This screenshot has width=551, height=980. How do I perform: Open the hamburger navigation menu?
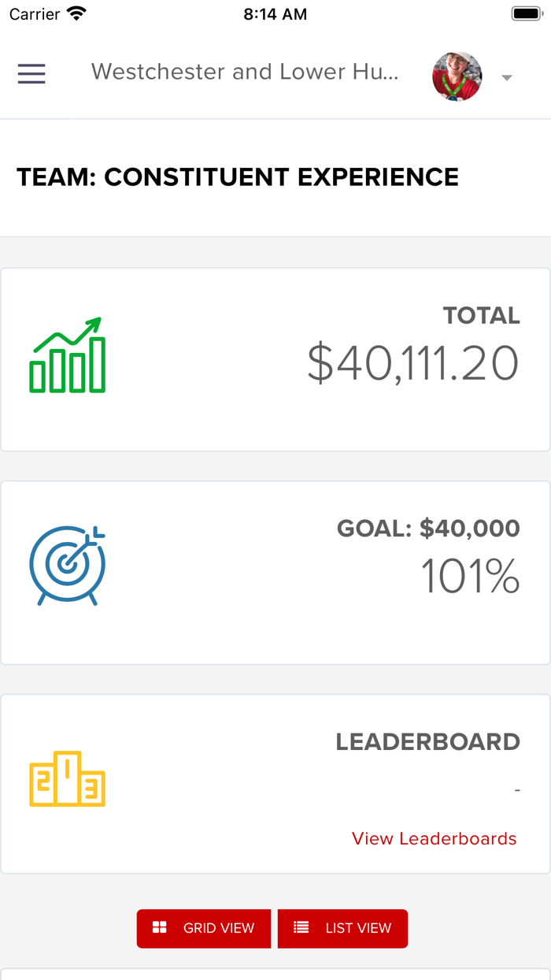coord(31,74)
